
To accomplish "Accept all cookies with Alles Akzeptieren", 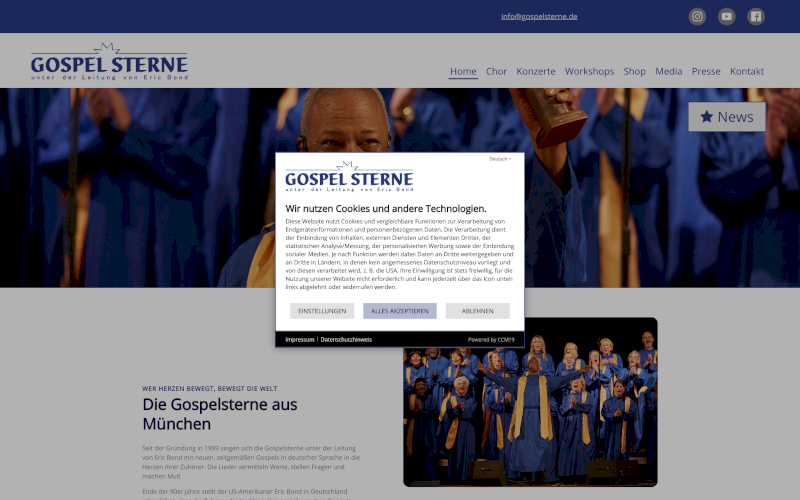I will tap(399, 311).
